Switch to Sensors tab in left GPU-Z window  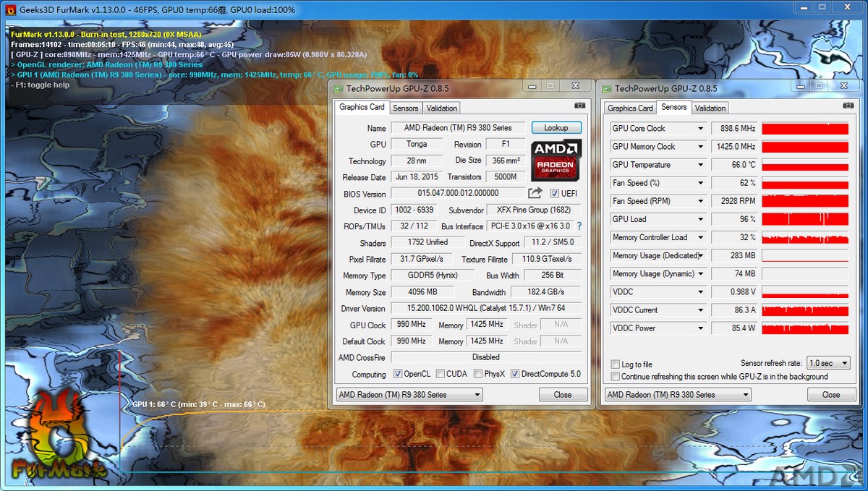406,108
